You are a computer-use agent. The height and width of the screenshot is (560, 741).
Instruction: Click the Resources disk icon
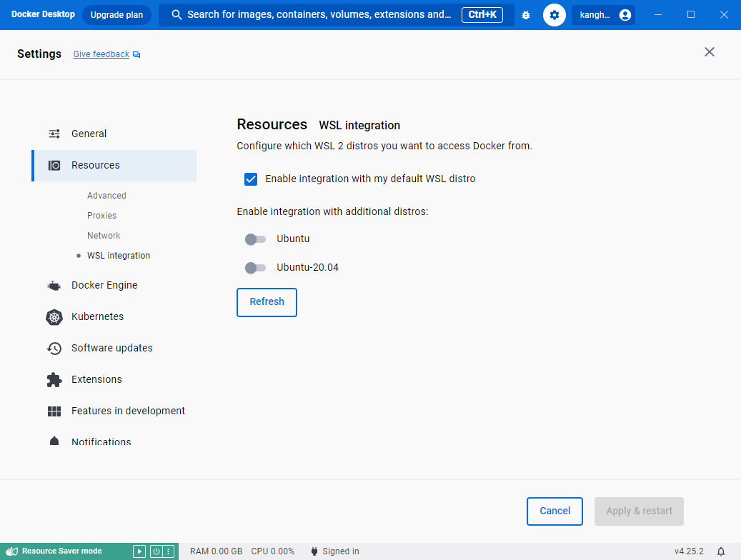click(54, 166)
